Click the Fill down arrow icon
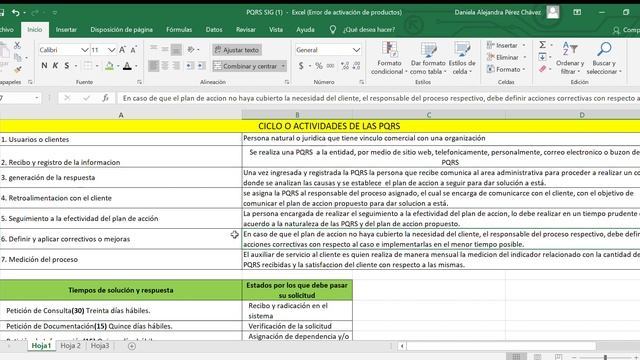 [x=542, y=57]
